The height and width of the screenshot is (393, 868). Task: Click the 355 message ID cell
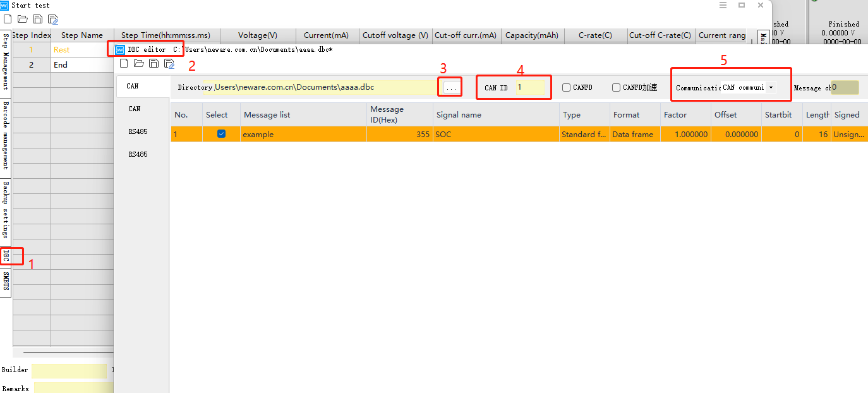399,134
